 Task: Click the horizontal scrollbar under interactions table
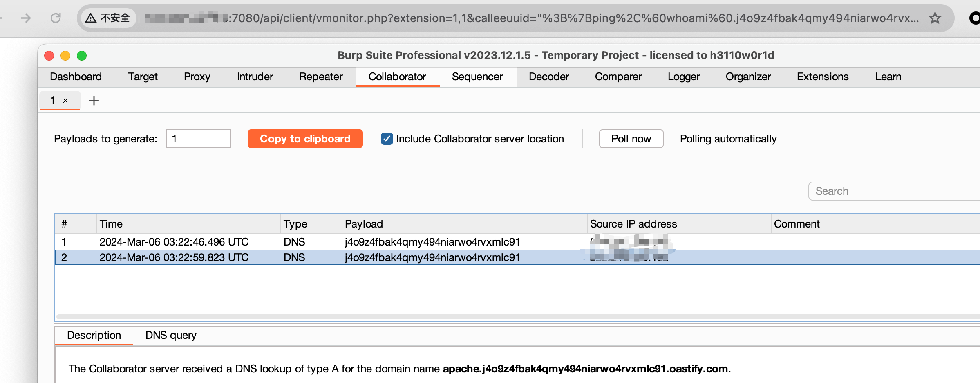pyautogui.click(x=517, y=317)
